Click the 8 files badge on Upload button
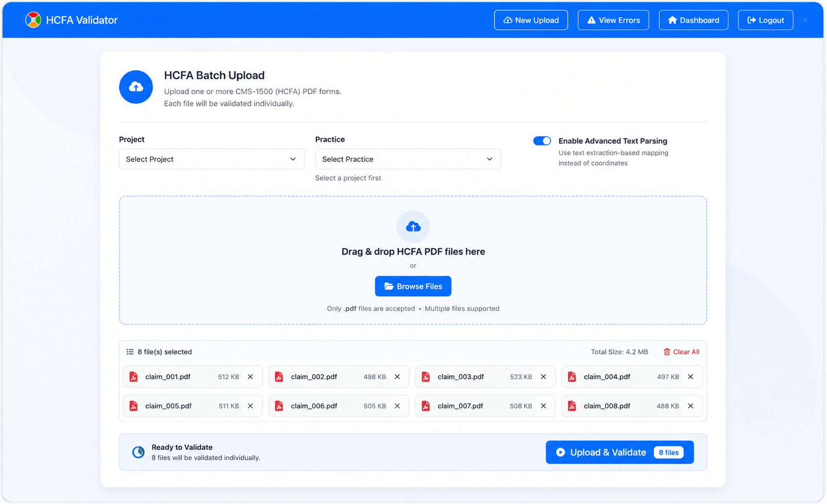Screen dimensions: 827x504 point(669,453)
